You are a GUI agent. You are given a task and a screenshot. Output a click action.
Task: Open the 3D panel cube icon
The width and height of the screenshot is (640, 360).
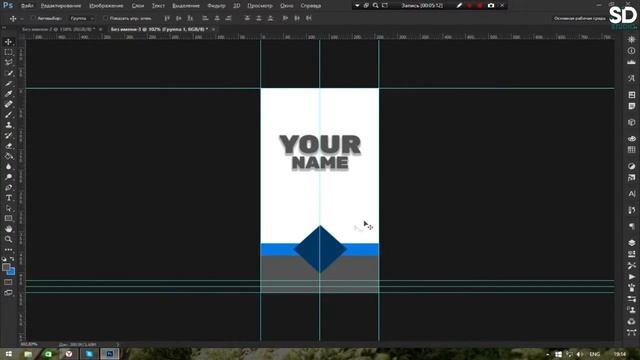631,122
